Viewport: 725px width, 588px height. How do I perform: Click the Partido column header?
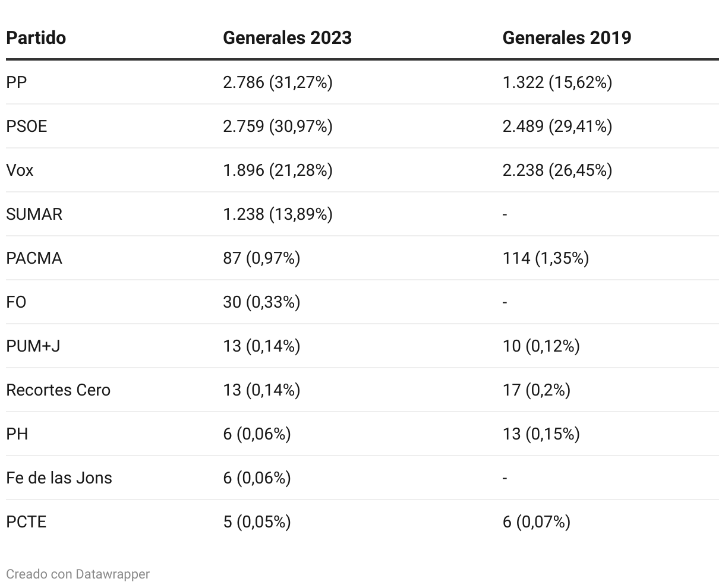tap(36, 38)
